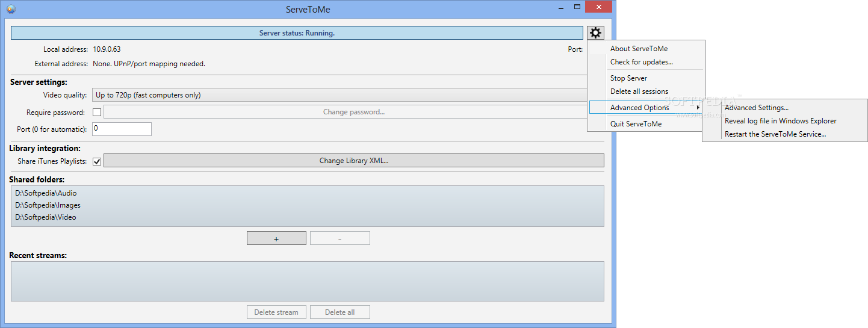Click the external address UPnP message
This screenshot has height=328, width=868.
pyautogui.click(x=149, y=64)
